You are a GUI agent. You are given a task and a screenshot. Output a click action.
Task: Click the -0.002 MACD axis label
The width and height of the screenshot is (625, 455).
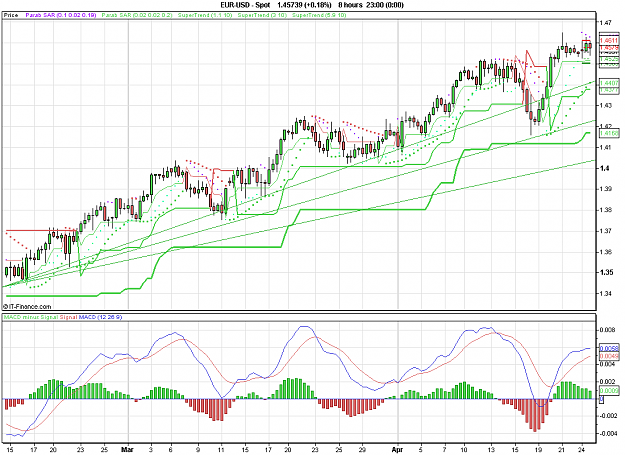pyautogui.click(x=608, y=416)
